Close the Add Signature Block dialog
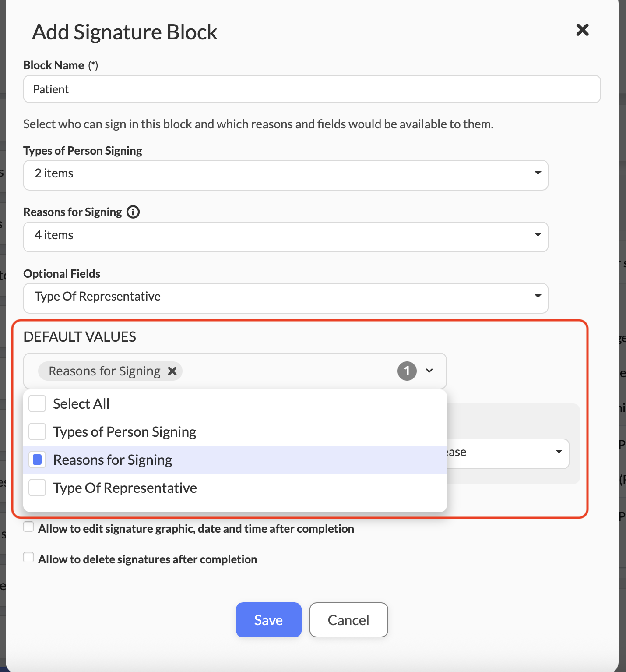This screenshot has width=626, height=672. tap(582, 30)
